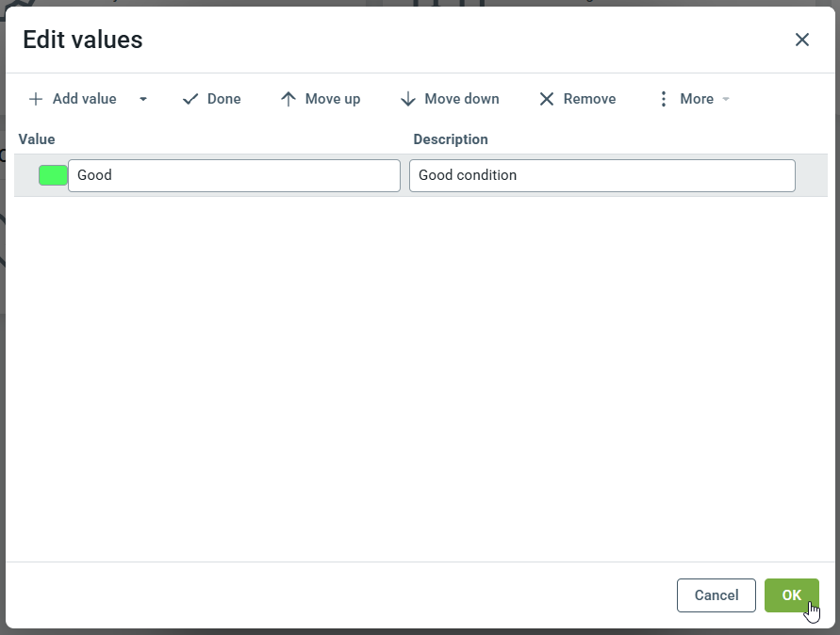The width and height of the screenshot is (840, 635).
Task: Confirm changes with the OK button
Action: 791,594
